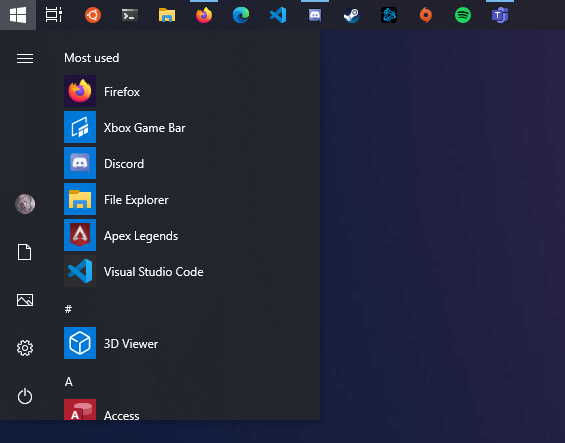Open the terminal from the taskbar
Image resolution: width=565 pixels, height=443 pixels.
(x=130, y=15)
